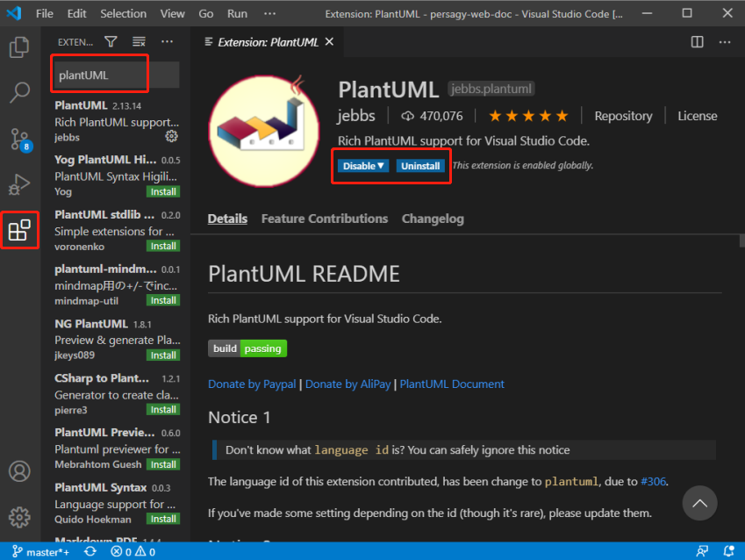Open the Explorer view in activity bar

[x=19, y=47]
